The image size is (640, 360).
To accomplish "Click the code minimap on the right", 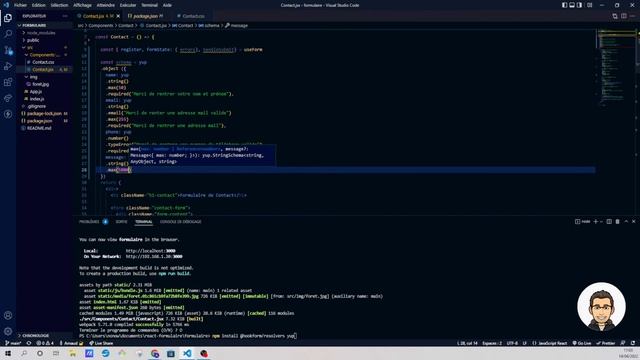I will point(615,69).
